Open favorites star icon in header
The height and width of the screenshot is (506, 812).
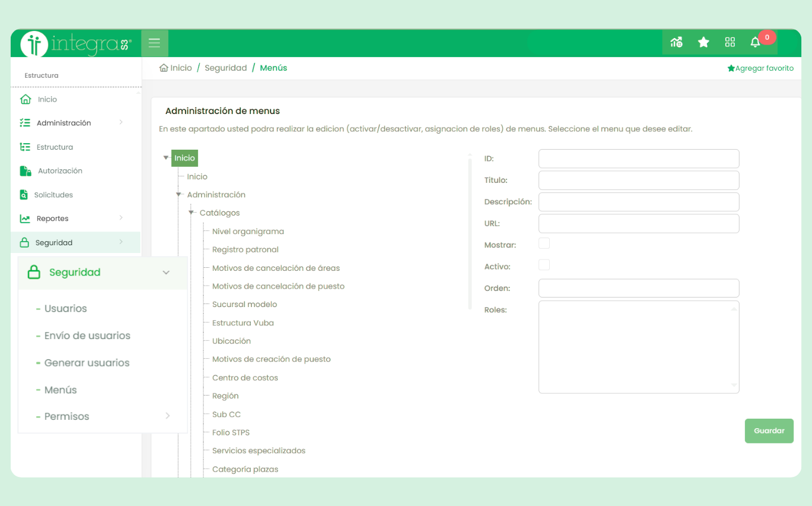point(703,42)
